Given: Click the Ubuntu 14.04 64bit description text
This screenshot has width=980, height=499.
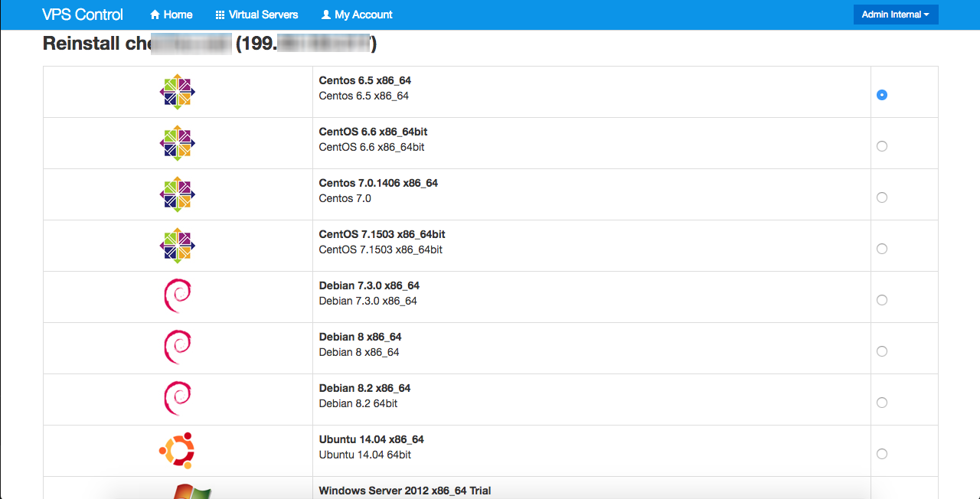Looking at the screenshot, I should (x=364, y=455).
